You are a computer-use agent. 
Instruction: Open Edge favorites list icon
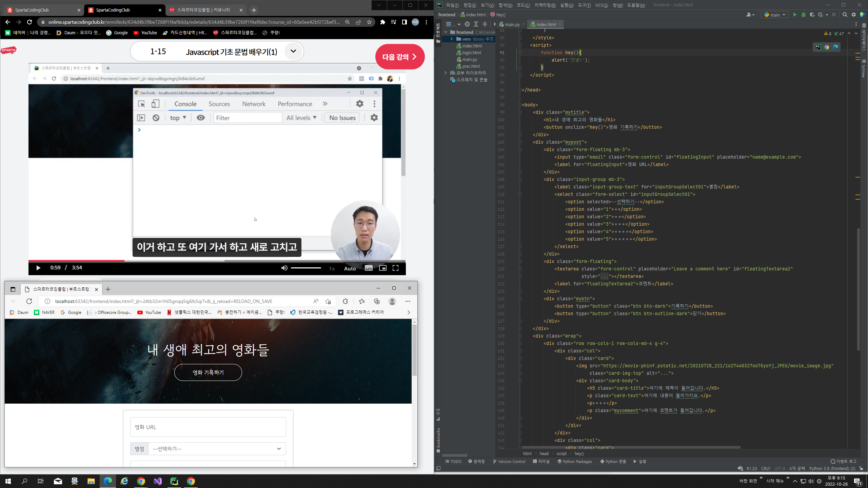pos(362,301)
